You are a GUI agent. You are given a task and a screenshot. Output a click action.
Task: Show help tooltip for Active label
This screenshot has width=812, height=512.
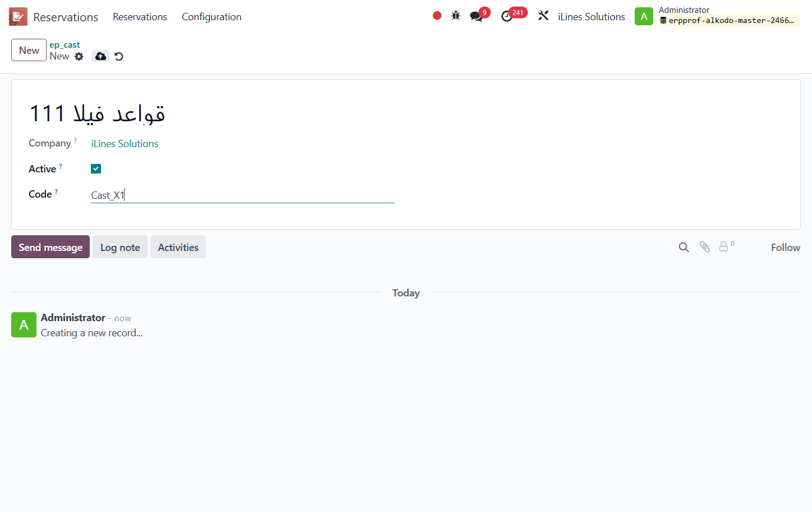click(x=61, y=167)
